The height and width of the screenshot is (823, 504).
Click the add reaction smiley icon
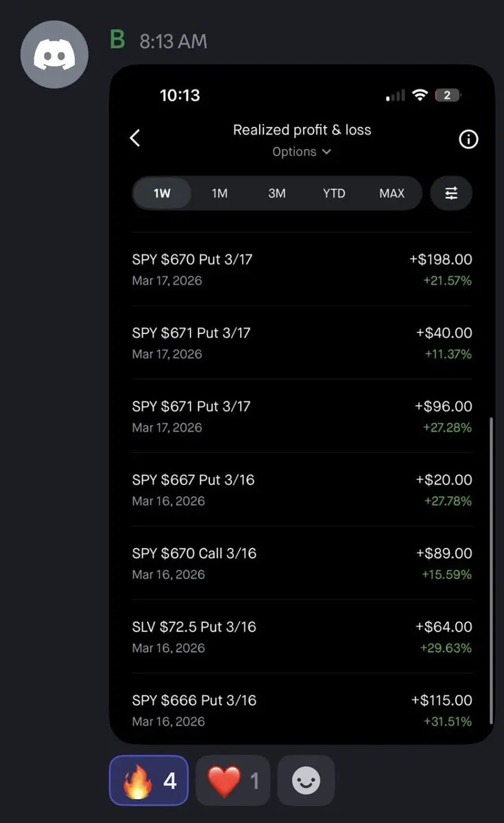pyautogui.click(x=306, y=780)
